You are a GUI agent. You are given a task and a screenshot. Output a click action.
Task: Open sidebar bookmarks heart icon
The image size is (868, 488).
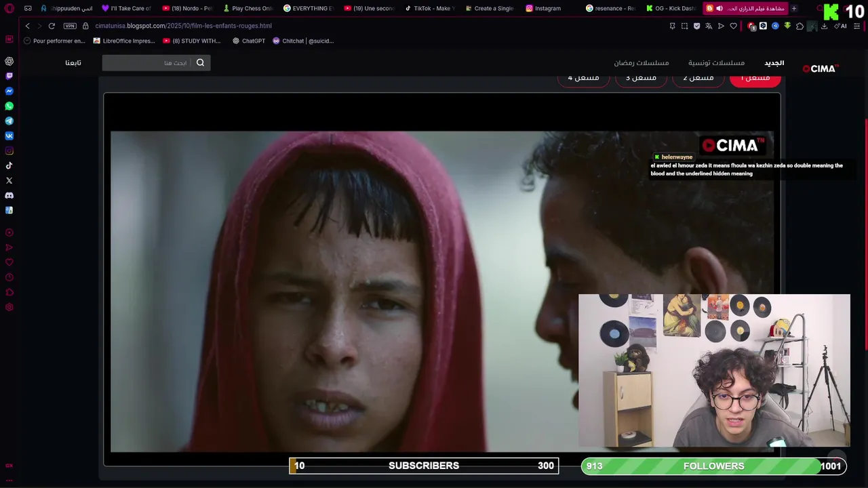coord(9,262)
